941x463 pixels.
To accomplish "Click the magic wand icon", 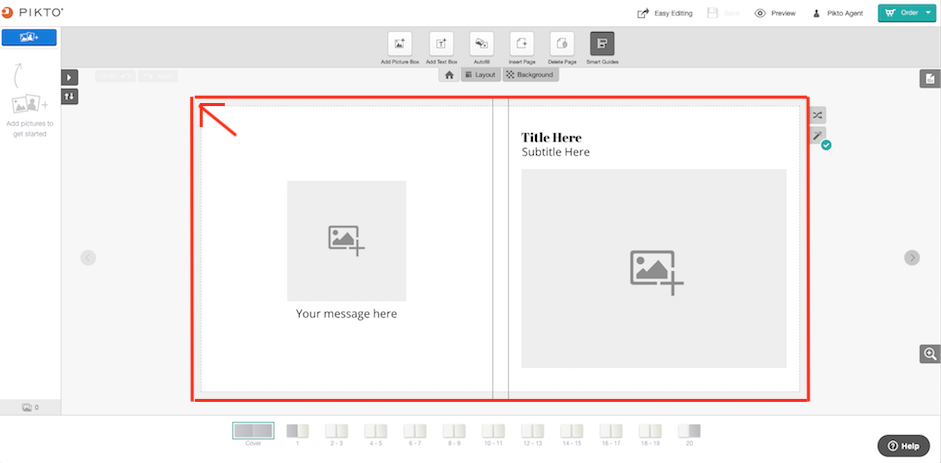I will click(x=817, y=135).
